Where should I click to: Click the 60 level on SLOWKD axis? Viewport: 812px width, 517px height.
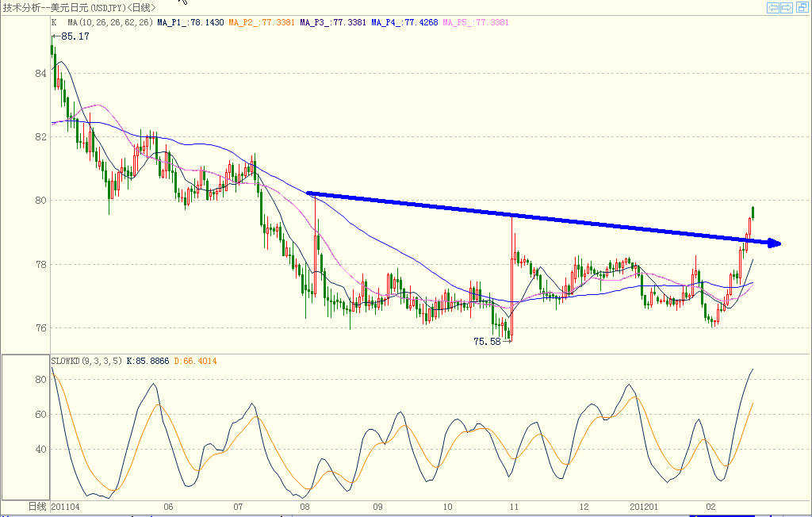point(41,414)
